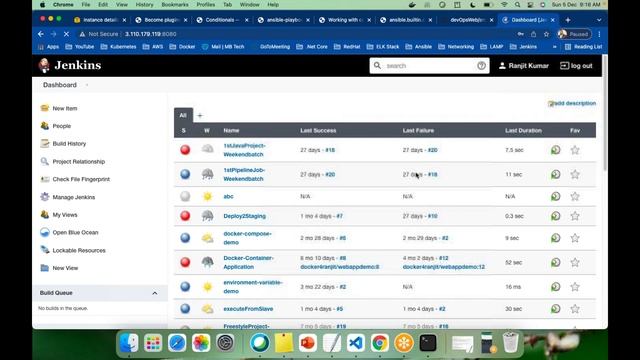Open the History menu in menu bar
This screenshot has height=360, width=640.
[144, 5]
